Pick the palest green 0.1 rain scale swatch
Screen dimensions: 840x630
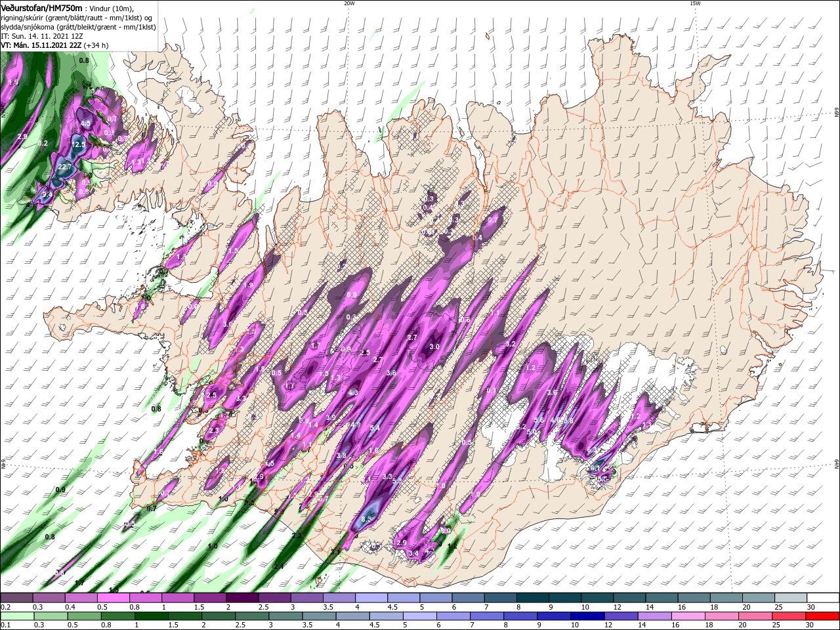(x=17, y=616)
